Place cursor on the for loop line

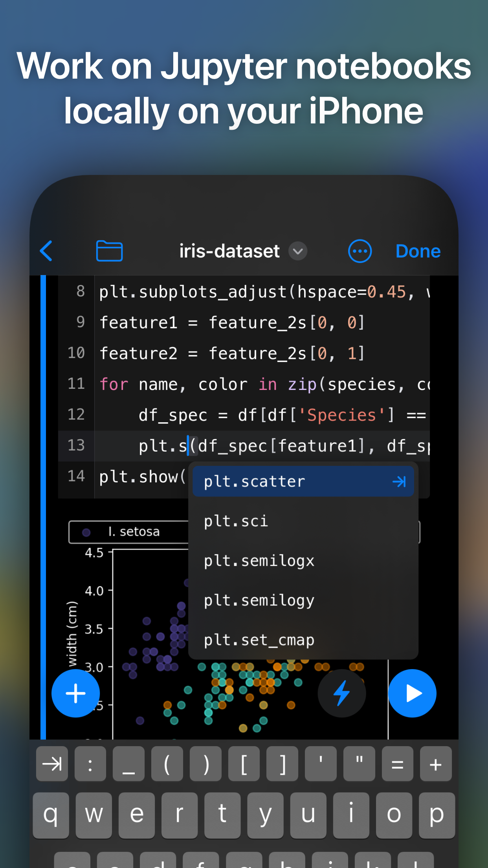[x=264, y=384]
